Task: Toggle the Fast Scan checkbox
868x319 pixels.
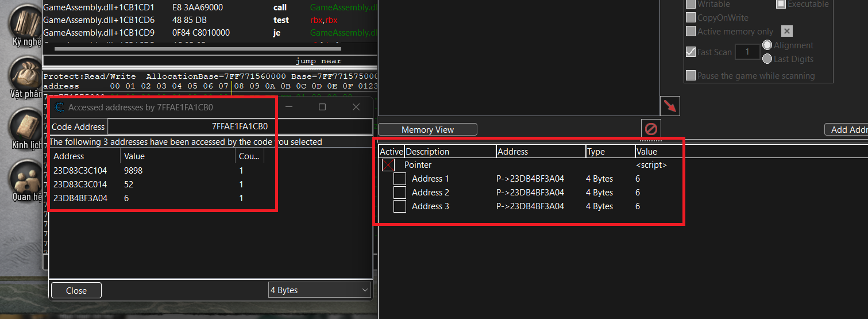Action: click(x=690, y=52)
